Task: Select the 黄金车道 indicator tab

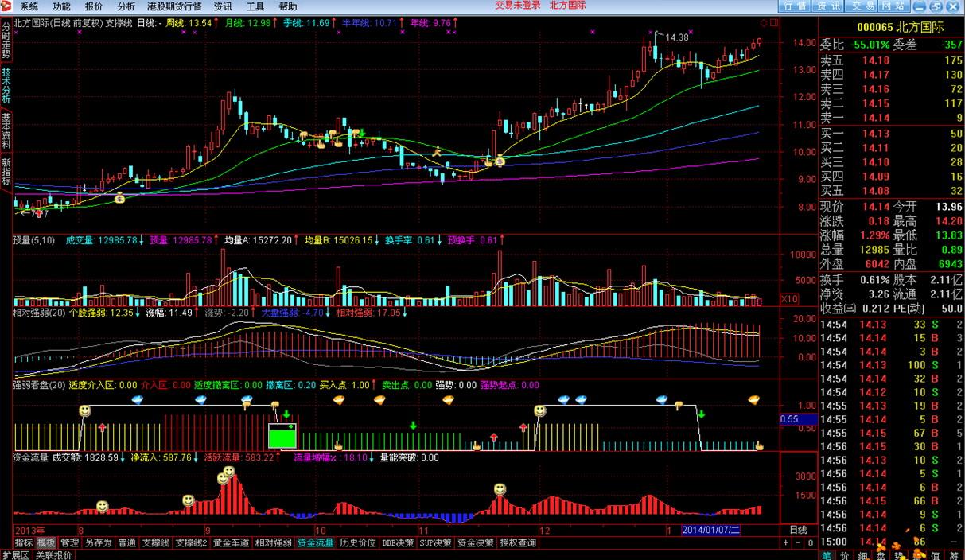Action: [x=231, y=542]
